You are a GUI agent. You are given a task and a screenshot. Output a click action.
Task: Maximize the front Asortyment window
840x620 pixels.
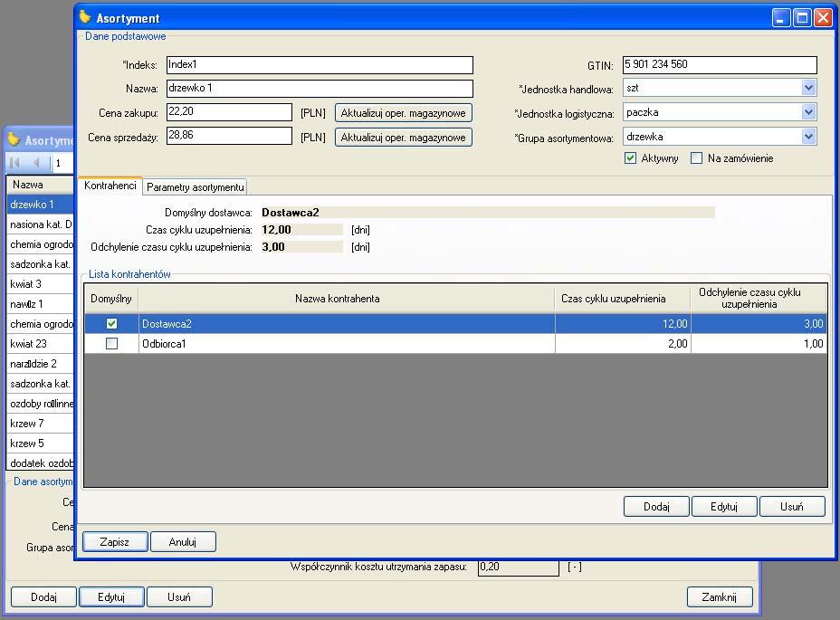click(x=802, y=18)
